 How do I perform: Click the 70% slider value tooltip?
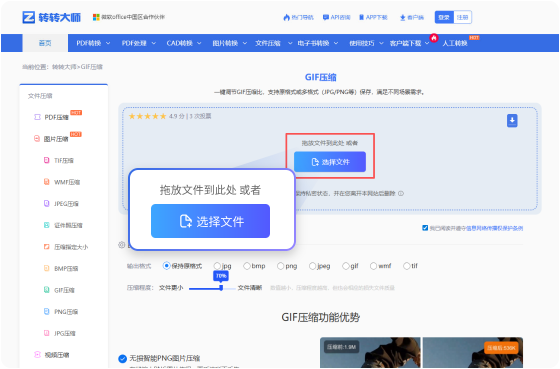point(221,276)
